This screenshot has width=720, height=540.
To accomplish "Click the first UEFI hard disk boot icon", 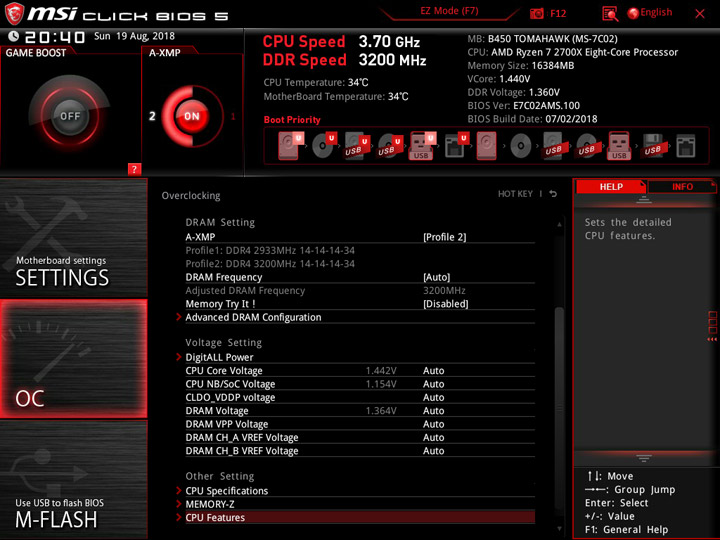I will (x=290, y=146).
